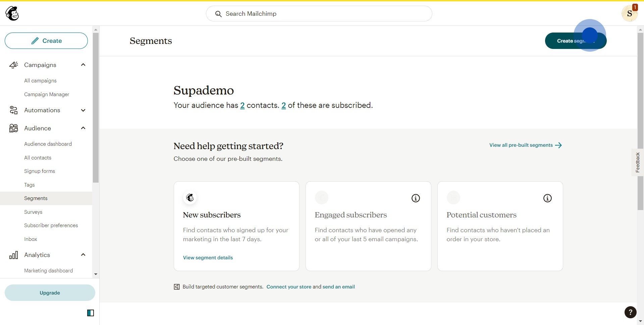Show info for Potential customers segment
Viewport: 644px width, 325px height.
(547, 198)
